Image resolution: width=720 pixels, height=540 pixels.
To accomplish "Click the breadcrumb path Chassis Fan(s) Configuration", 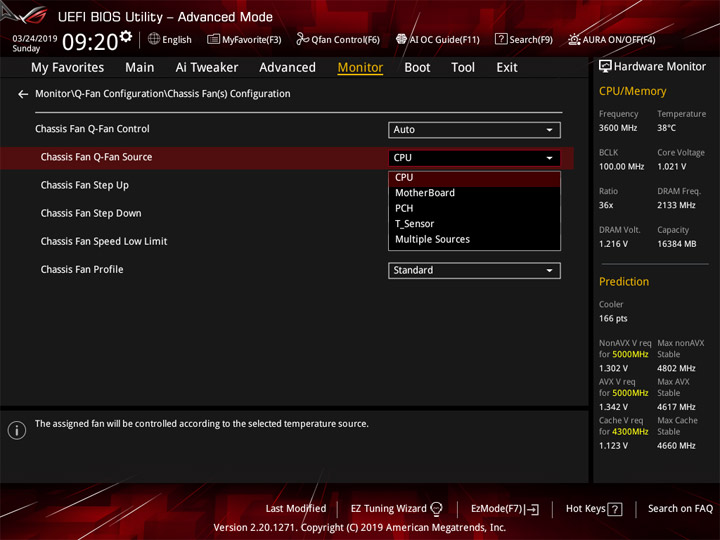I will tap(229, 94).
